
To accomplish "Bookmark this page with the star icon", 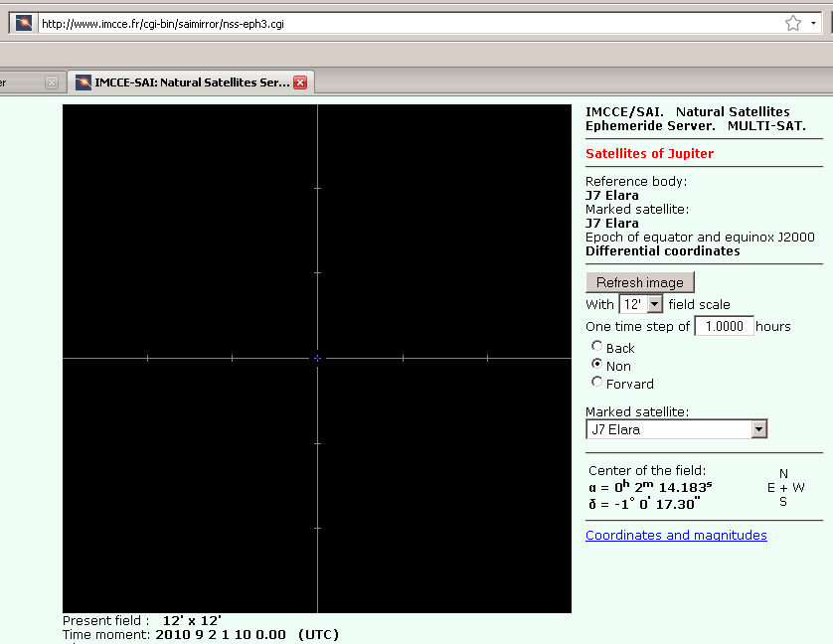I will click(792, 23).
